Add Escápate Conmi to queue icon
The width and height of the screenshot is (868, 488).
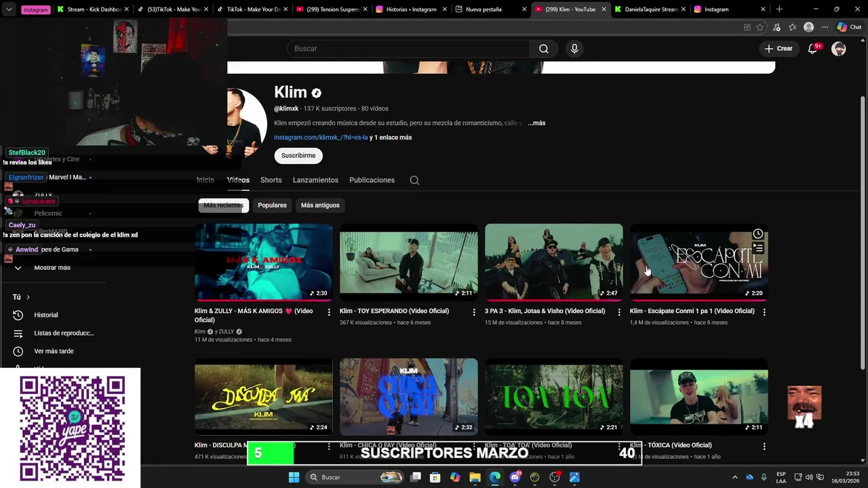pos(758,249)
